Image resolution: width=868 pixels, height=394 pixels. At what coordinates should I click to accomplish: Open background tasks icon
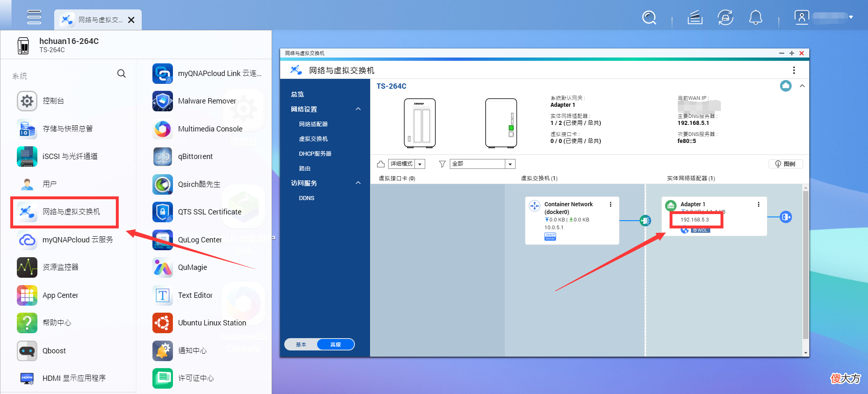(x=695, y=18)
